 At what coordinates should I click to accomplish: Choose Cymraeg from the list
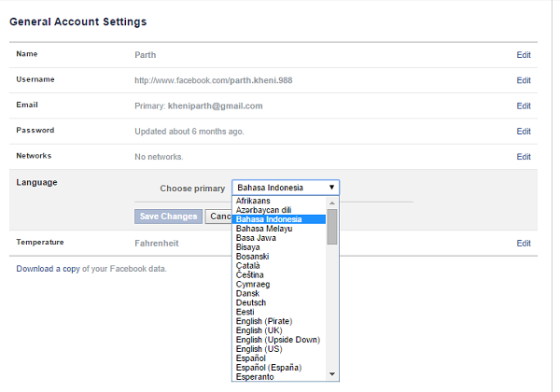click(278, 284)
